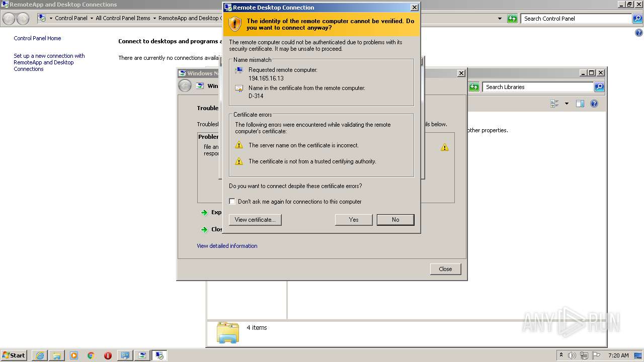Change view layout in Libraries window
Screen dimensions: 644x362
pos(555,104)
